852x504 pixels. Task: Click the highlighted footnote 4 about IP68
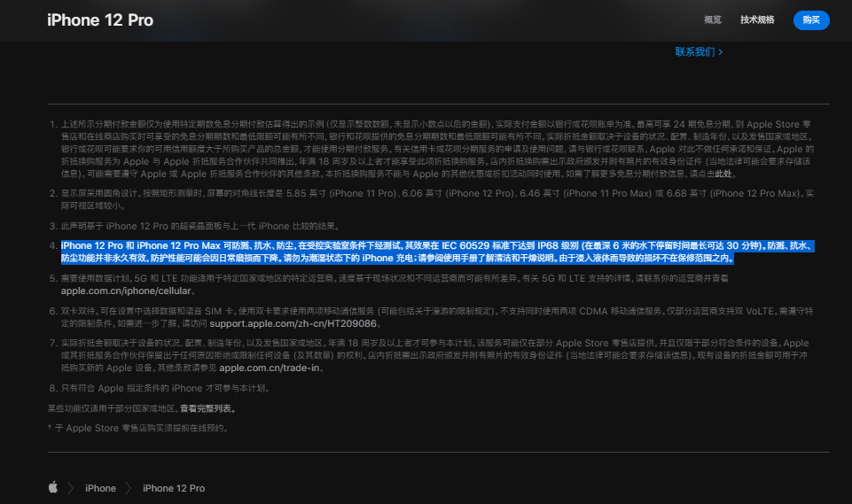[437, 252]
